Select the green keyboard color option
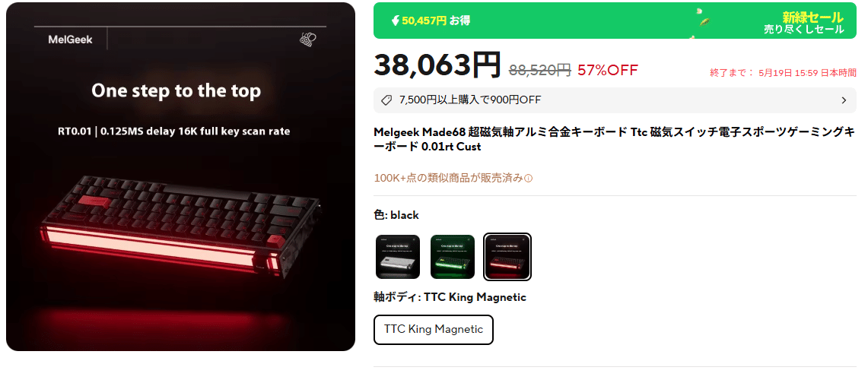Screen dimensions: 868x383 [453, 256]
